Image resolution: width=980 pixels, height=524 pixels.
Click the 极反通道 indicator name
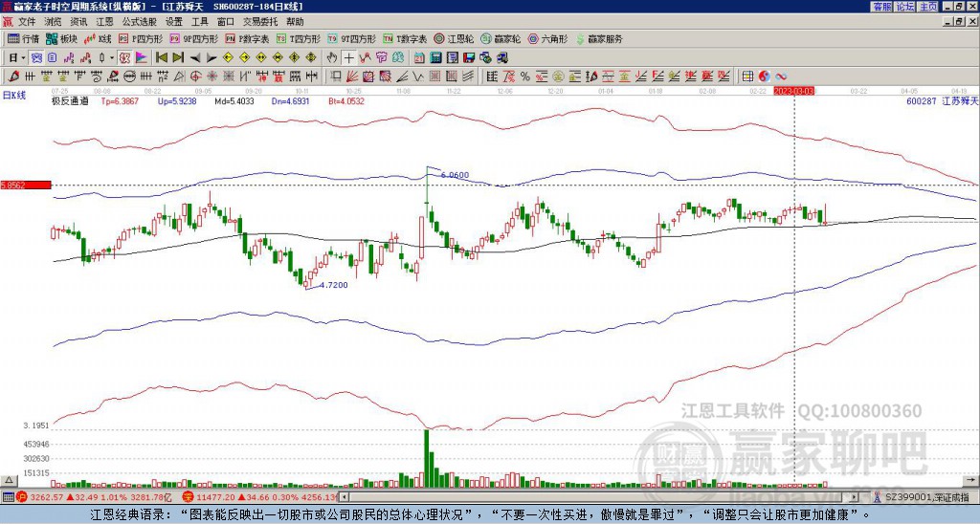click(70, 101)
